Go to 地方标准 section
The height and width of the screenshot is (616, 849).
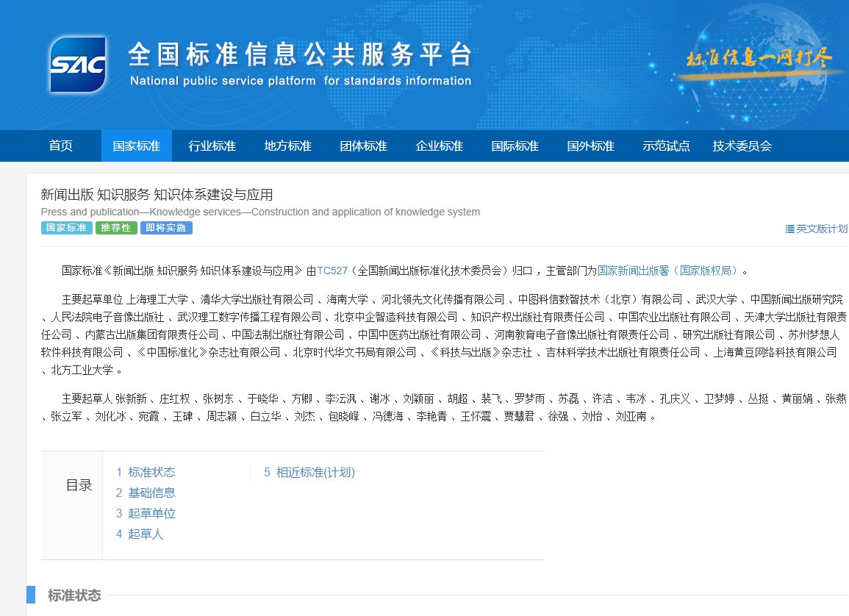tap(288, 146)
